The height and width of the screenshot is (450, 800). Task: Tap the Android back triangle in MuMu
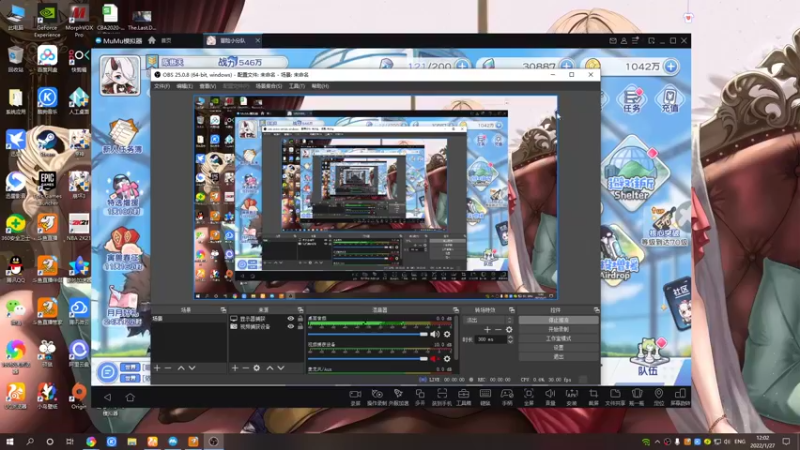(108, 397)
